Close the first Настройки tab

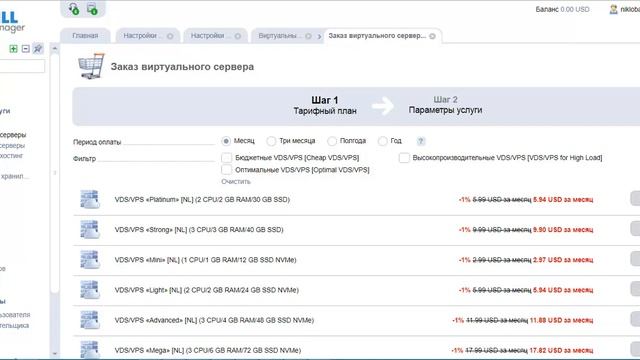coord(170,36)
